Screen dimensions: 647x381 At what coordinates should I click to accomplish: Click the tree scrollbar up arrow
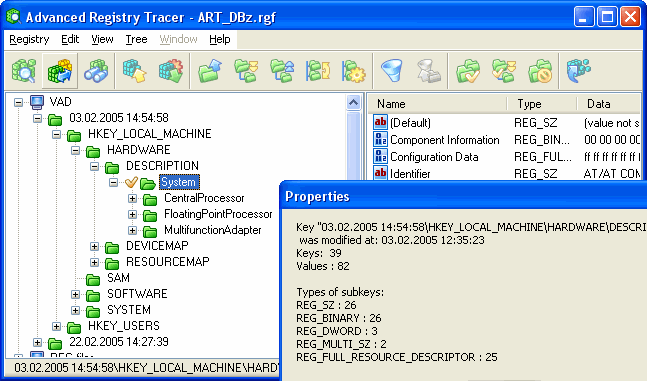pos(354,102)
